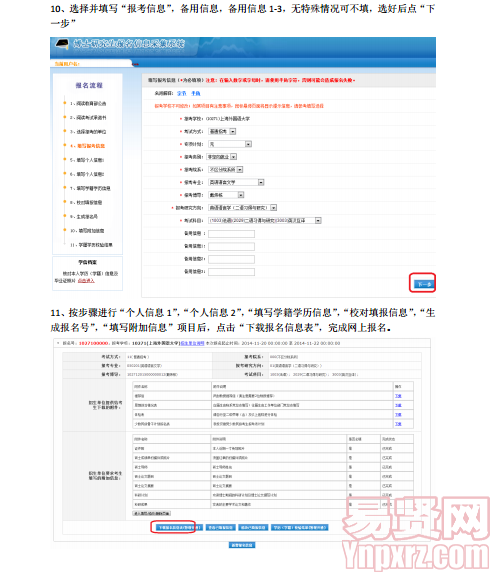Open sidebar step 10 填写附加信息
This screenshot has height=578, width=496.
coord(87,231)
